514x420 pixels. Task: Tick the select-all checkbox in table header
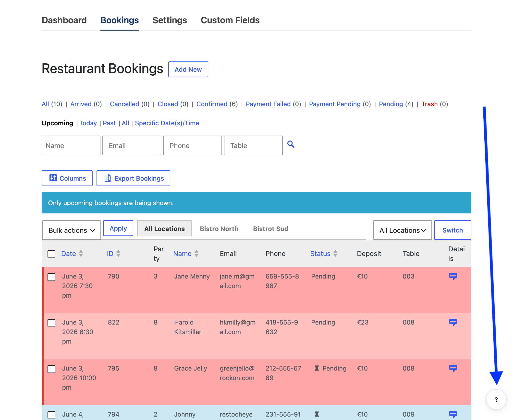pyautogui.click(x=51, y=254)
